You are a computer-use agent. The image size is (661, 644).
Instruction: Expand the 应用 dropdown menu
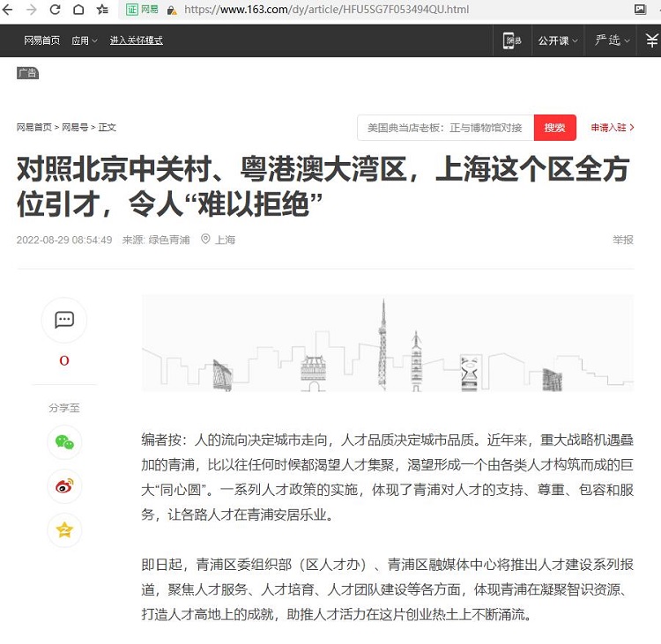(x=85, y=41)
